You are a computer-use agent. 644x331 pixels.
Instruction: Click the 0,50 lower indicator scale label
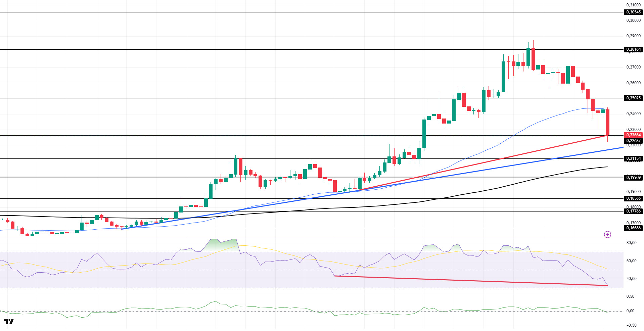point(630,296)
